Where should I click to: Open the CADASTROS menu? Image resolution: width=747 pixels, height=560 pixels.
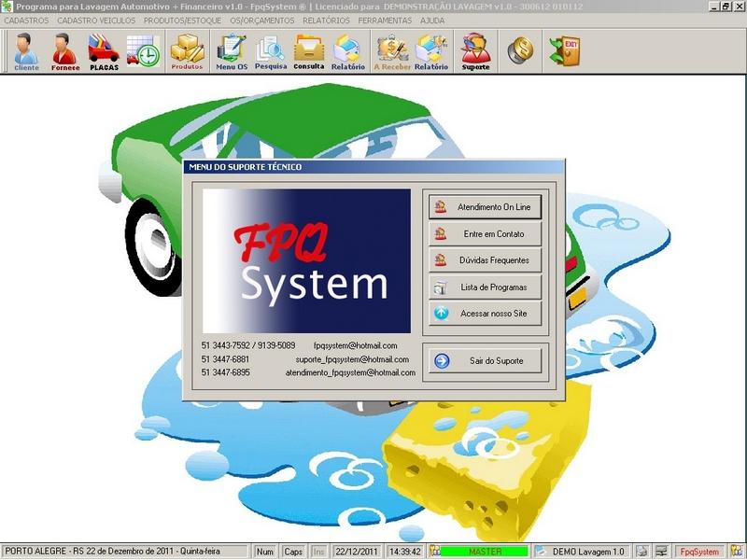coord(26,21)
